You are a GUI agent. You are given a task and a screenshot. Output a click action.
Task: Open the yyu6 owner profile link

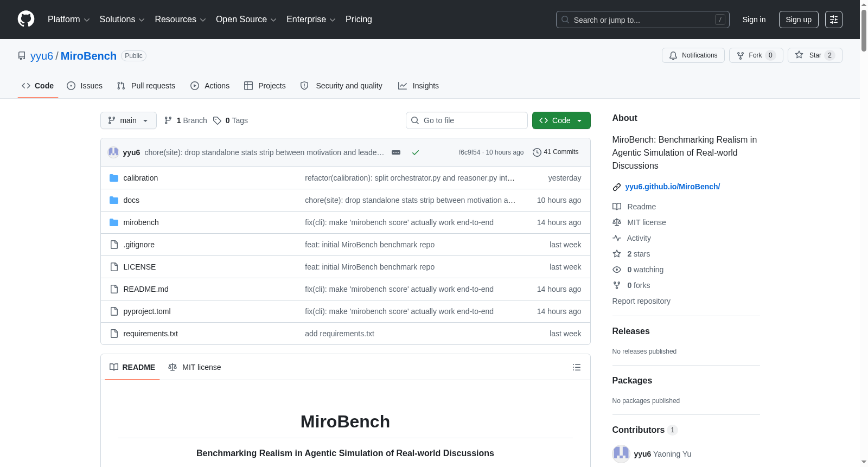coord(42,56)
